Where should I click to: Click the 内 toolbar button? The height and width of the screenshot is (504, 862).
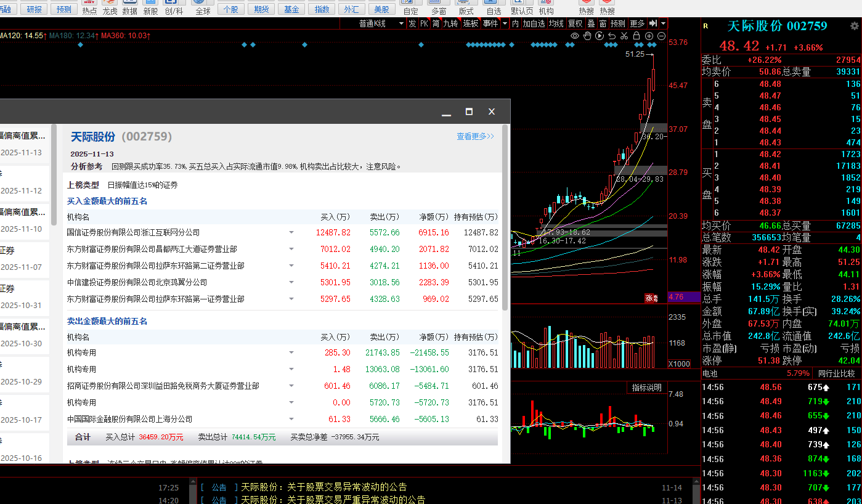pos(516,23)
